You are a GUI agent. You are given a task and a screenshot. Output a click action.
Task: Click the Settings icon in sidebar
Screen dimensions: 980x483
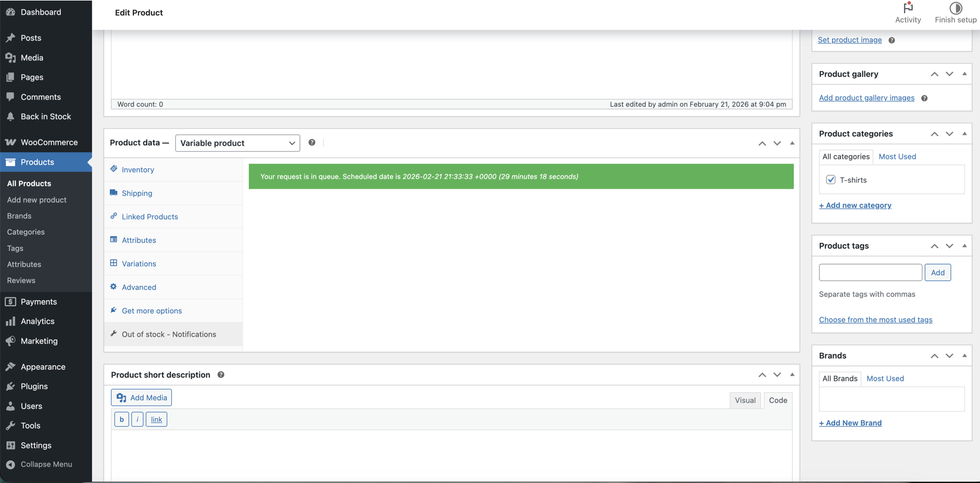pos(10,445)
